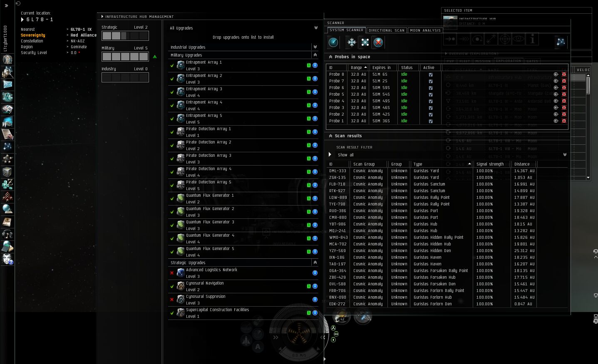The image size is (598, 364).
Task: Open the scan result filter dropdown chevron
Action: (565, 155)
